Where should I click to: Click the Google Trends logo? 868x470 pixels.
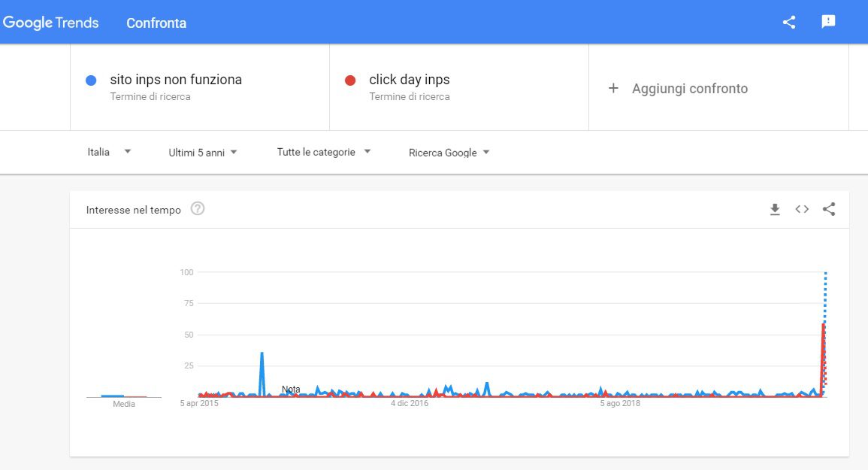coord(50,23)
